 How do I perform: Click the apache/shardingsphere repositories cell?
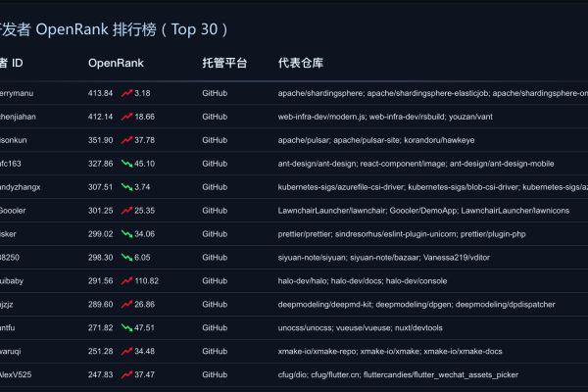point(433,93)
